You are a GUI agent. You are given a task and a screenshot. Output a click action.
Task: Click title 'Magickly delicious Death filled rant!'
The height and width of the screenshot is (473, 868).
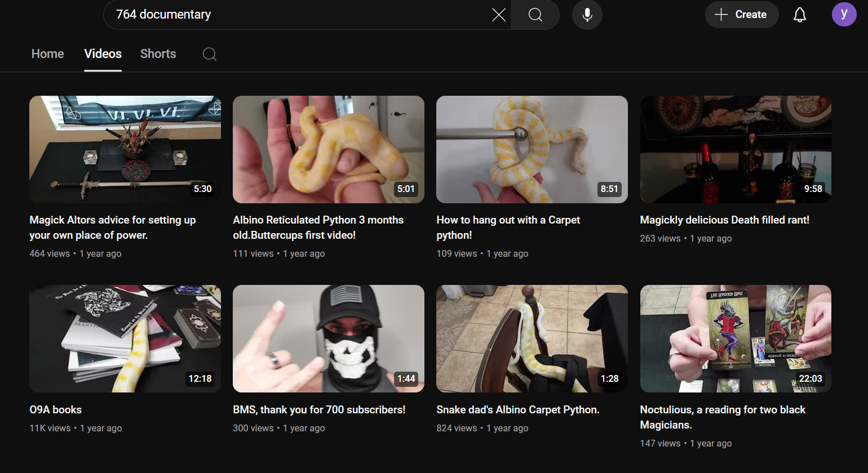pos(725,220)
